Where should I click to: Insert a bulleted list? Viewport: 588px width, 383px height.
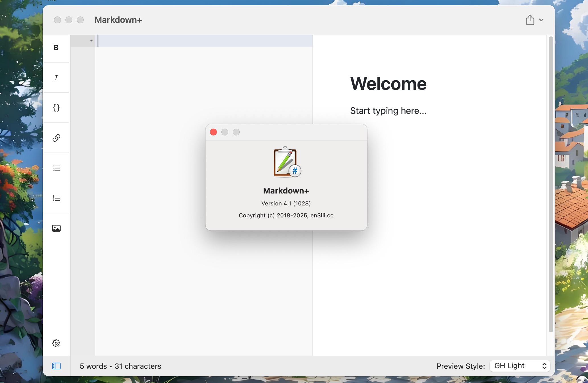click(x=56, y=168)
